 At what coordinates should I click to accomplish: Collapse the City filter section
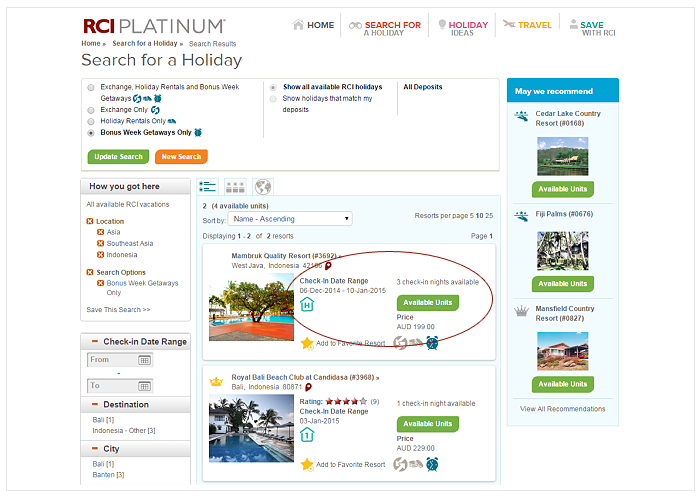pos(95,449)
